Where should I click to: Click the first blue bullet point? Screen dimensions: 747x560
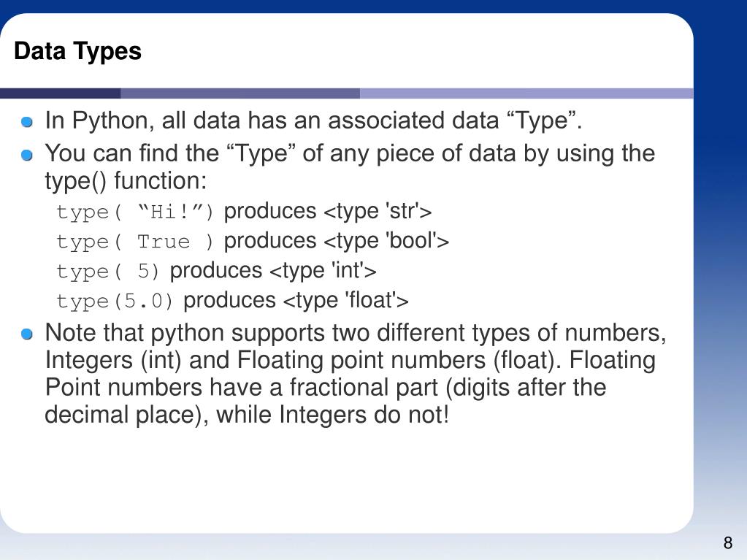click(27, 123)
